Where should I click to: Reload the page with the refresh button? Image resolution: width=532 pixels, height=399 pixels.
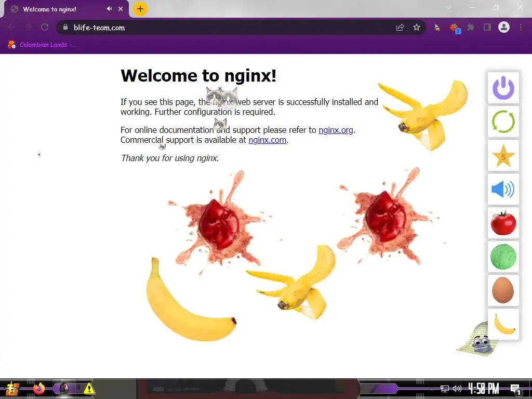pyautogui.click(x=45, y=27)
